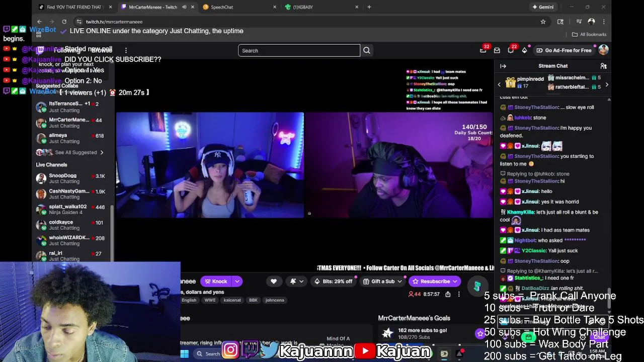The image size is (644, 362).
Task: Open the Gemini button in Chrome
Action: pyautogui.click(x=543, y=7)
